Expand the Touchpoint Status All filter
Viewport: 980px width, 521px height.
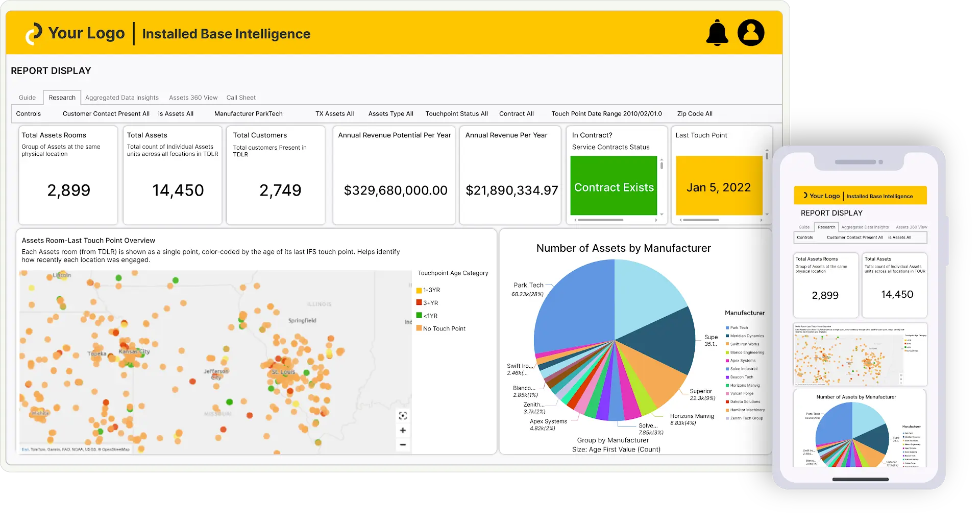point(456,113)
